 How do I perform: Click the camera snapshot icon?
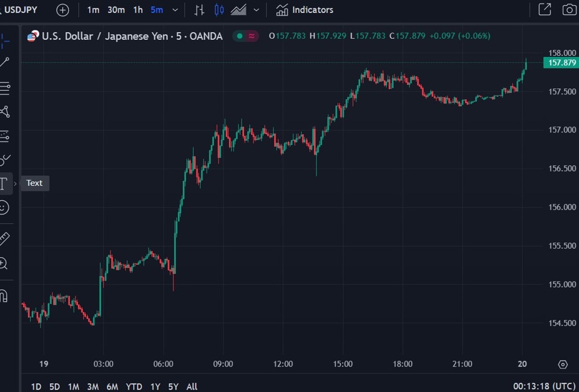point(569,10)
